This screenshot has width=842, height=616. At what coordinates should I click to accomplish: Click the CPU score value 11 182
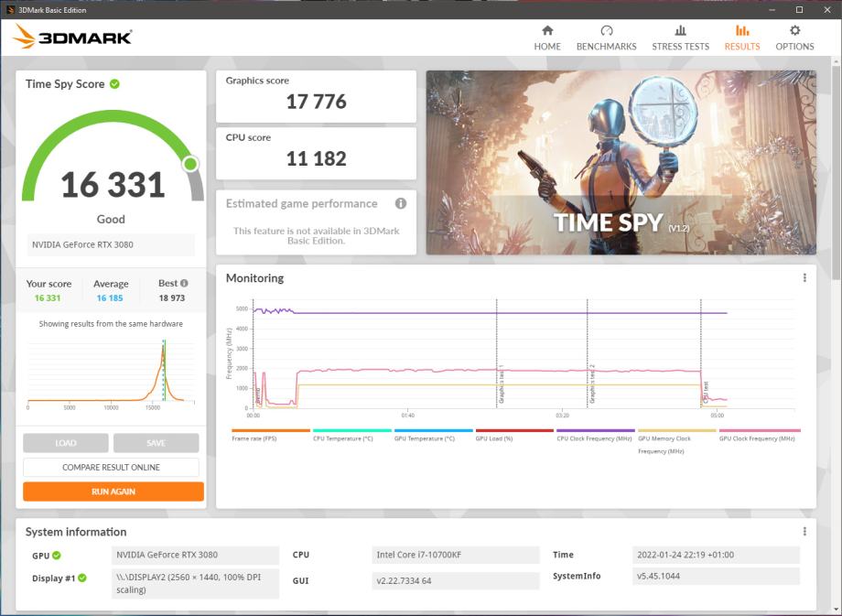(317, 158)
